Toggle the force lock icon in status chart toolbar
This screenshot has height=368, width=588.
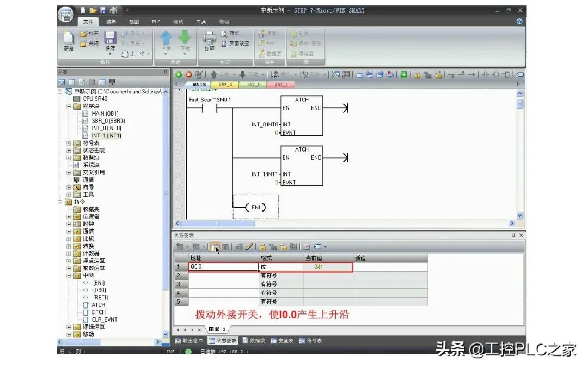[262, 246]
